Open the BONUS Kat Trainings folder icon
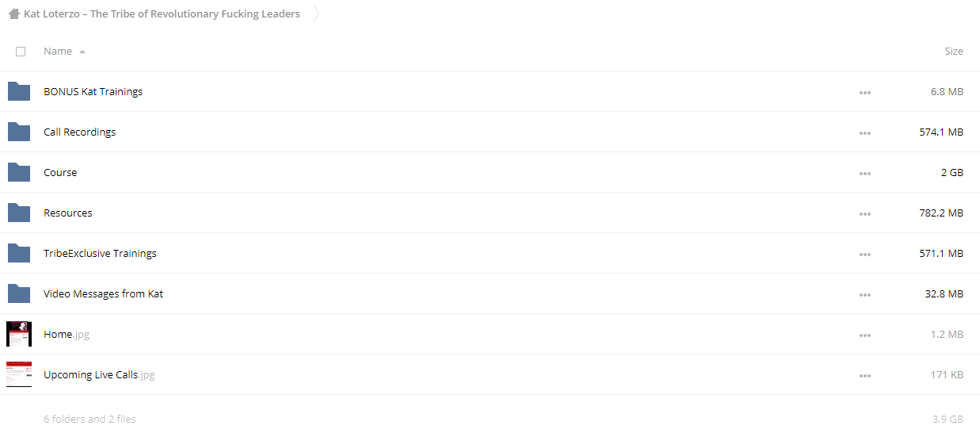 click(x=19, y=91)
